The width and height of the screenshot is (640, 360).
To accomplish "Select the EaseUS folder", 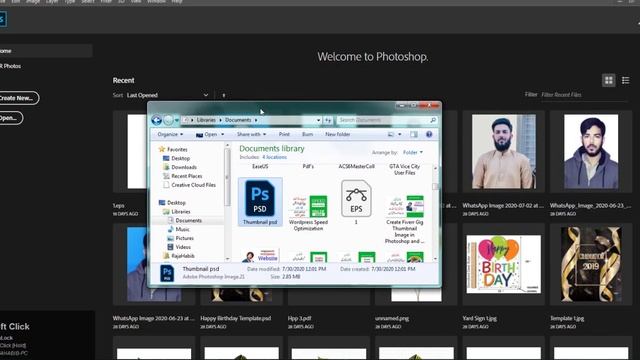I will pyautogui.click(x=260, y=167).
